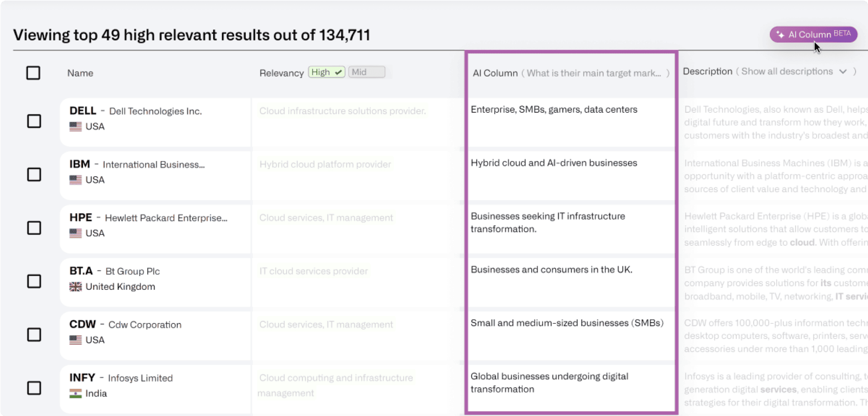
Task: Click the USA flag under IBM
Action: point(75,180)
